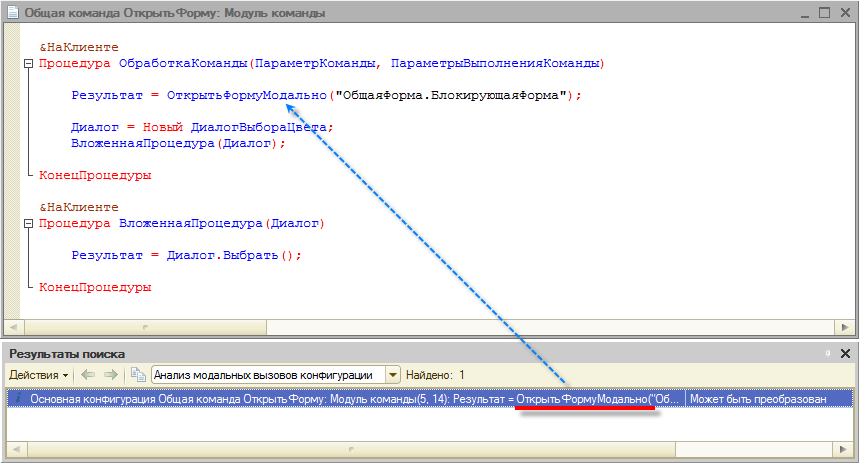Click the forward arrow in search results toolbar
The width and height of the screenshot is (860, 466).
[110, 375]
